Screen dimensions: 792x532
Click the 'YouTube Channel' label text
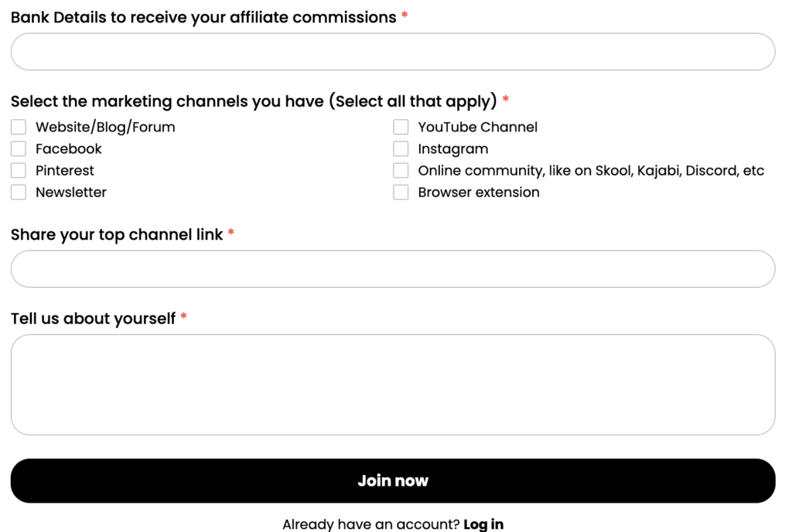tap(477, 128)
